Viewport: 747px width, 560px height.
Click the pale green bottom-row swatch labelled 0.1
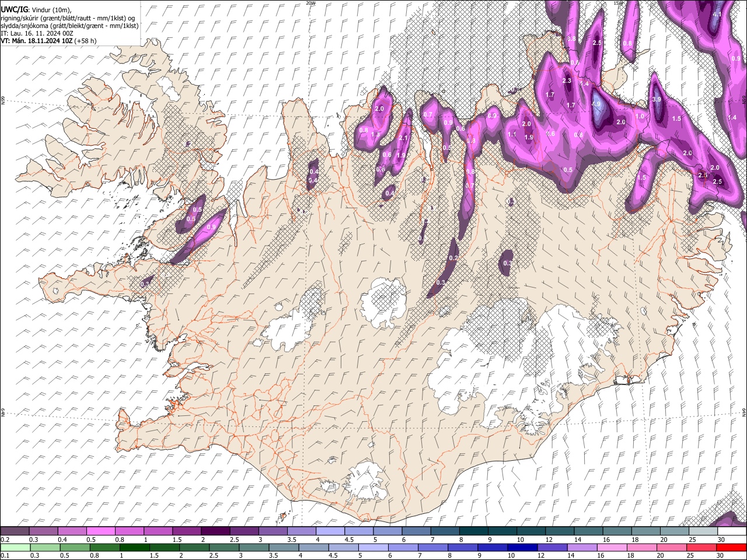[15, 547]
